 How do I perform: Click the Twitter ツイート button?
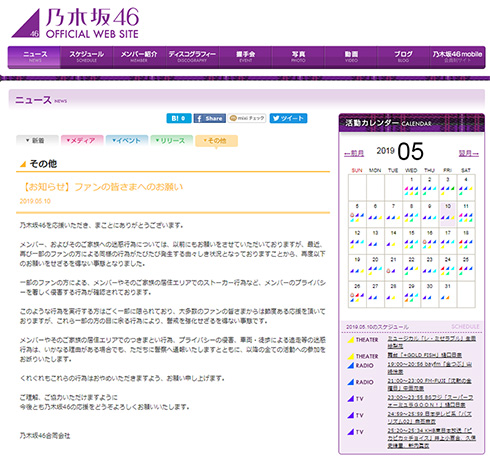(288, 118)
